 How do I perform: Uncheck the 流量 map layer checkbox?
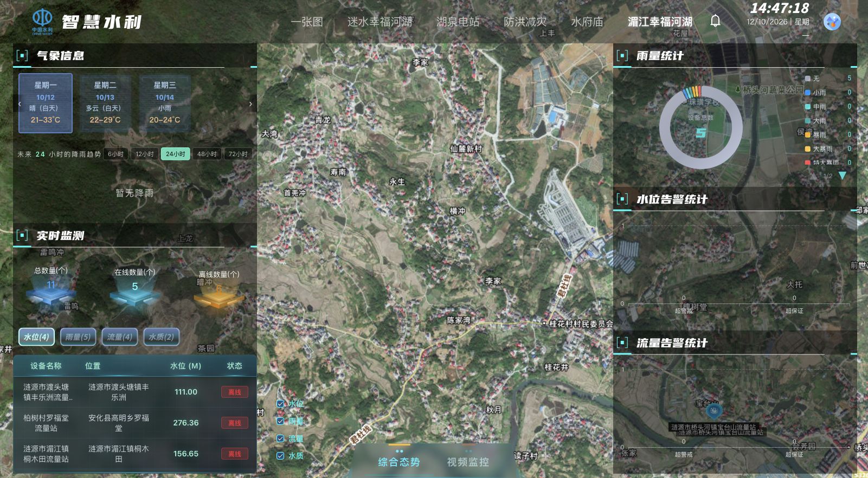tap(280, 438)
